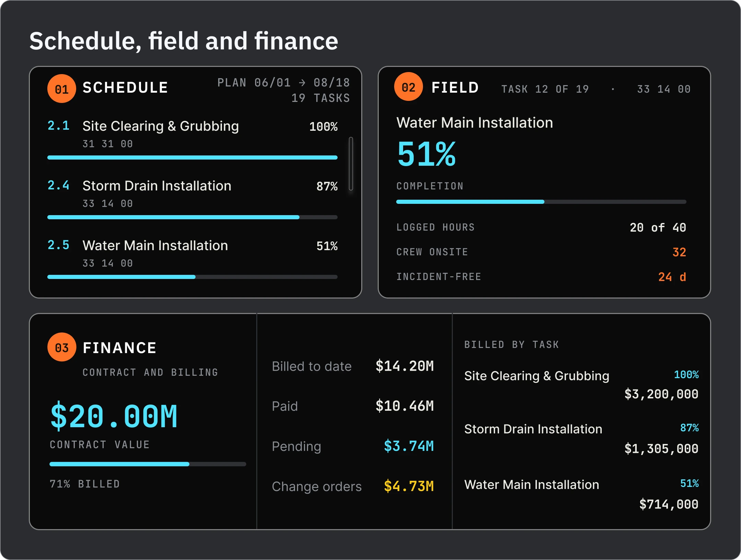Click the 31 31 00 spec code
The image size is (741, 560).
(x=107, y=144)
